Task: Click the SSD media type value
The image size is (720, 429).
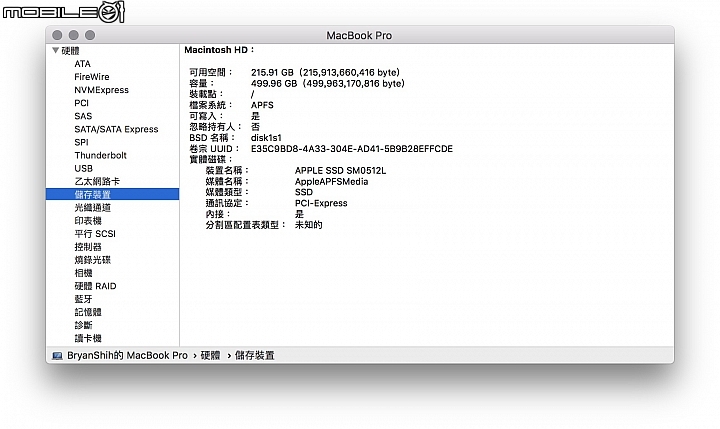Action: 304,192
